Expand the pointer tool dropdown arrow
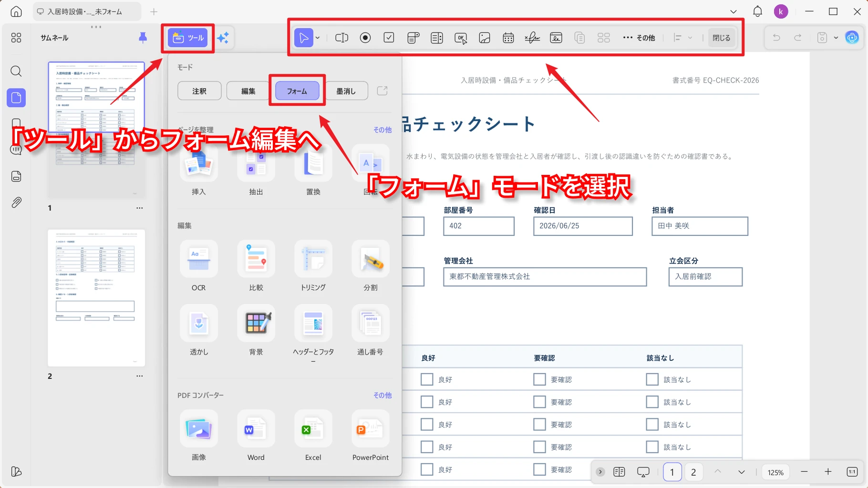 (x=318, y=38)
